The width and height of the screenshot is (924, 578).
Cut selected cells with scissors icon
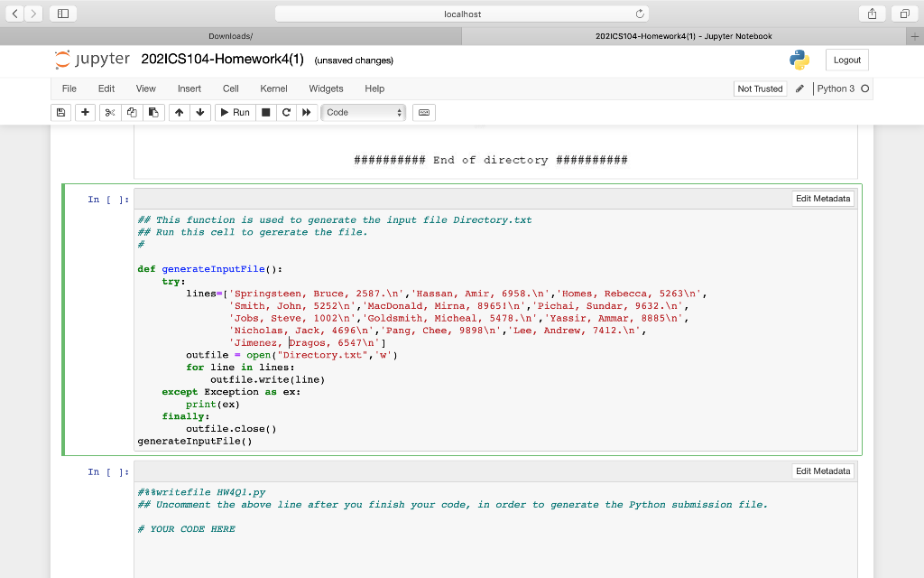point(109,112)
